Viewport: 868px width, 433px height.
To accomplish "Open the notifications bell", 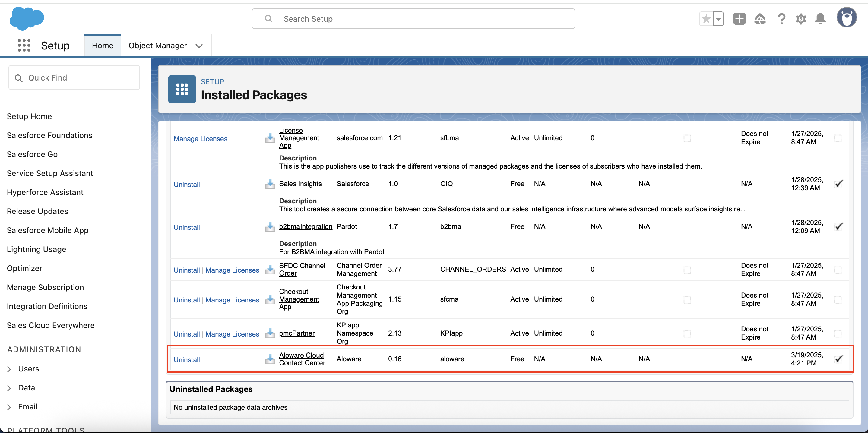I will click(x=820, y=19).
